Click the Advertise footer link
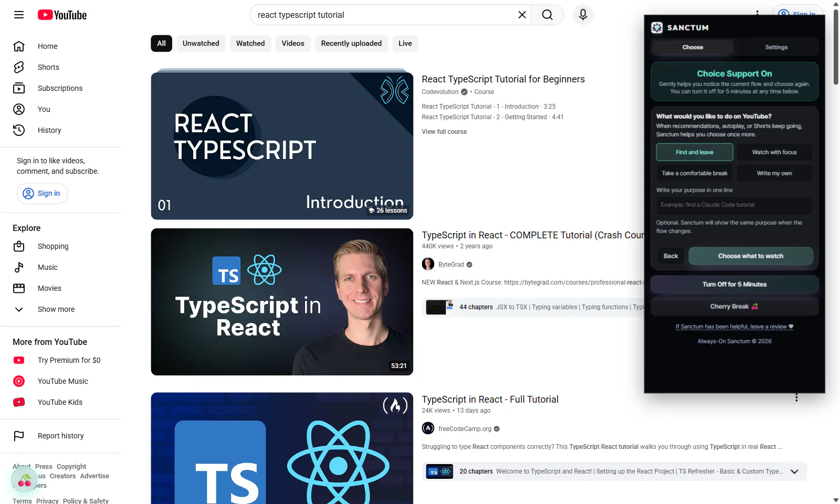The width and height of the screenshot is (840, 504). (94, 476)
